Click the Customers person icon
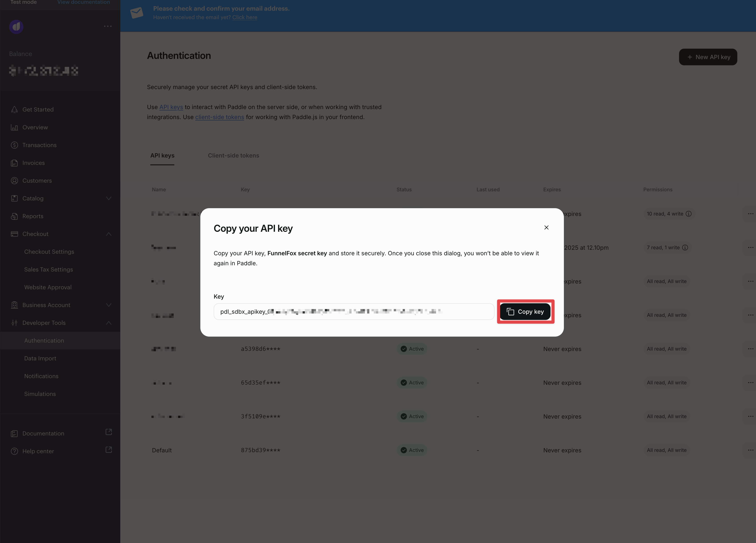The height and width of the screenshot is (543, 756). 14,181
